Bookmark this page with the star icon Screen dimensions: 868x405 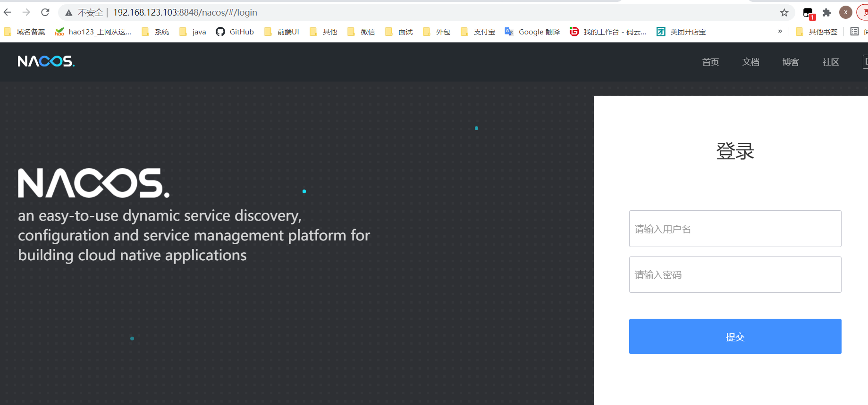coord(784,13)
